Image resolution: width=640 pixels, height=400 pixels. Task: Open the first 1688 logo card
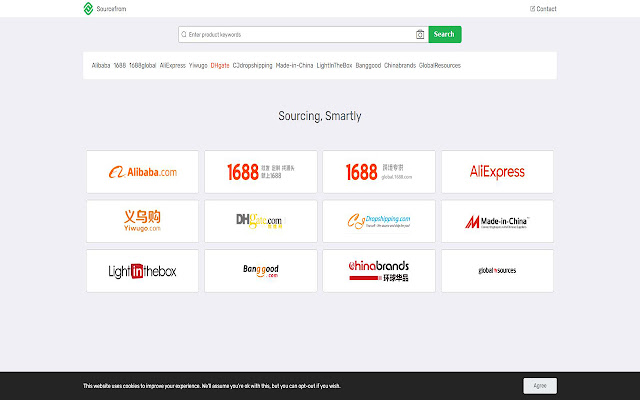pyautogui.click(x=261, y=172)
